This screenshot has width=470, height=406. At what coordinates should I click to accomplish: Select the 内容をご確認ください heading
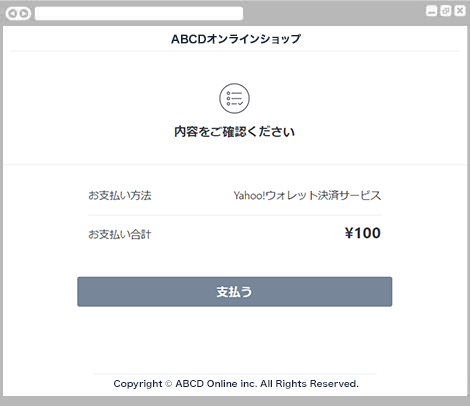pyautogui.click(x=235, y=132)
